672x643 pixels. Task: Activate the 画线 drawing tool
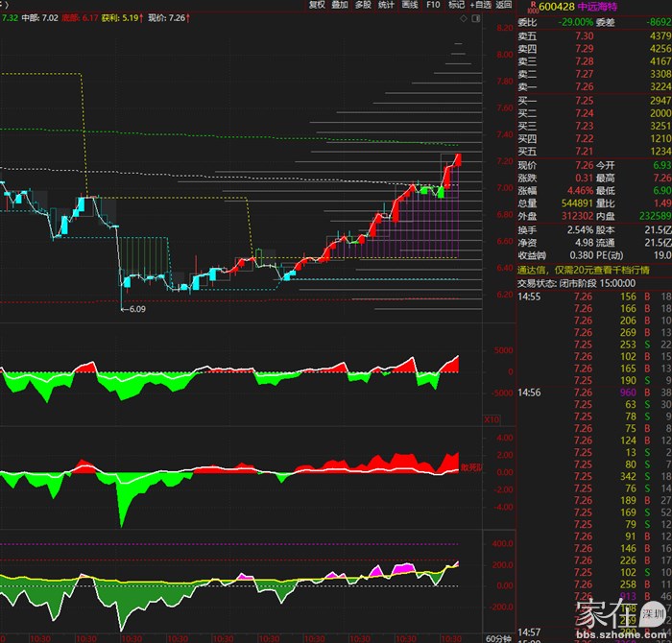(x=410, y=5)
